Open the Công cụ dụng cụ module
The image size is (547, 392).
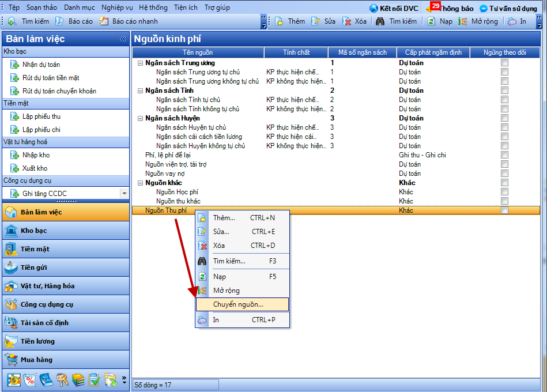[x=66, y=304]
